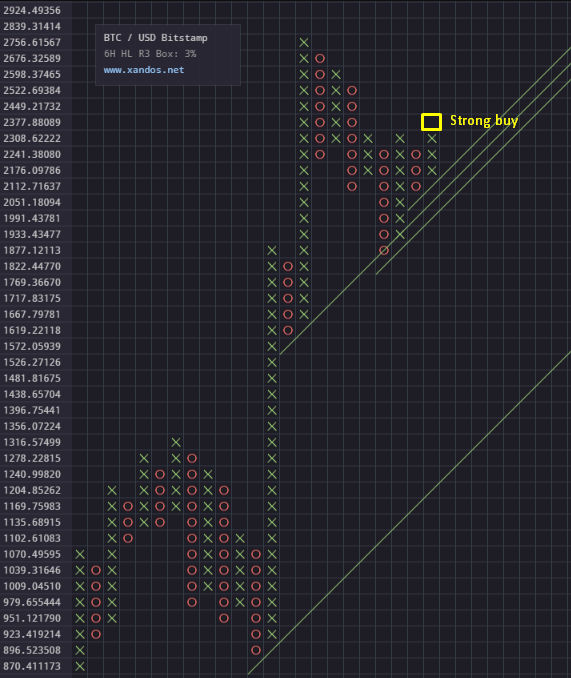Click the lowest X at the 870.411173 row
The height and width of the screenshot is (678, 571).
click(x=80, y=666)
